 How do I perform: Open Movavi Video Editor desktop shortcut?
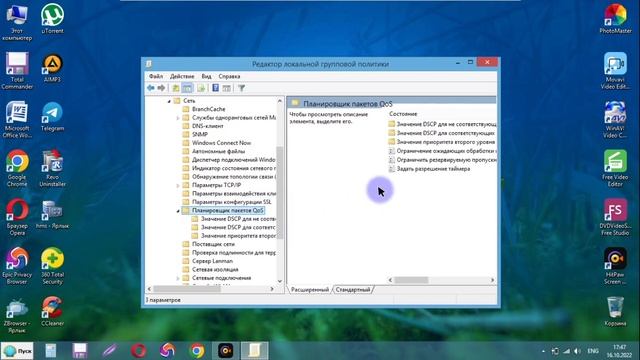point(615,71)
